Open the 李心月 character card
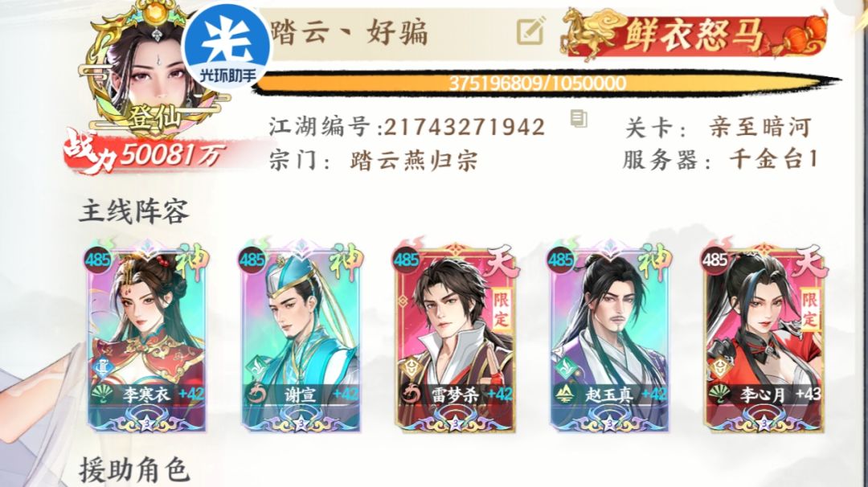Viewport: 868px width, 487px height. (764, 336)
